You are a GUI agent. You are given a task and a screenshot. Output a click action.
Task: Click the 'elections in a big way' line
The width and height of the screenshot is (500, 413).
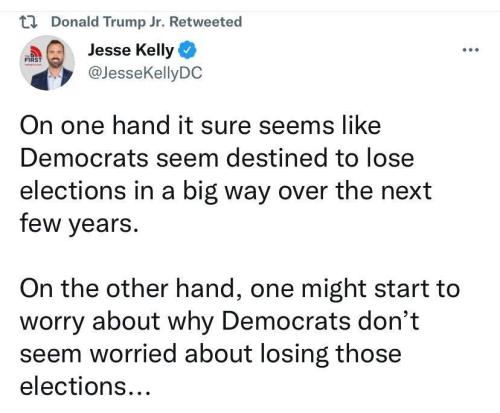(x=226, y=192)
